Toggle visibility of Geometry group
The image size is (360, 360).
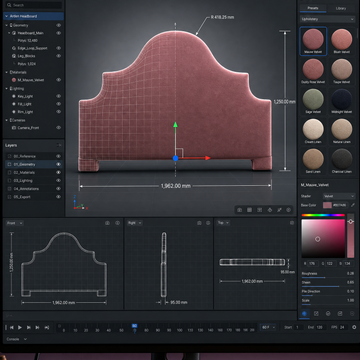pos(59,25)
